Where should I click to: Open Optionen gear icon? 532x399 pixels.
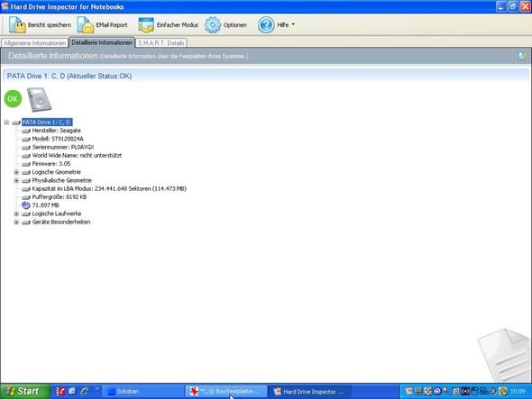coord(213,24)
